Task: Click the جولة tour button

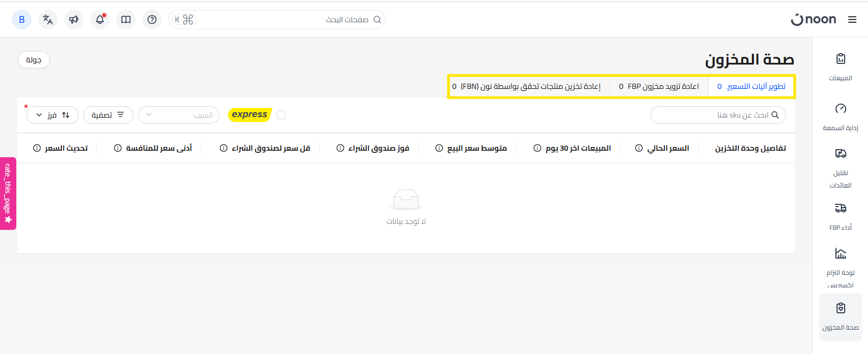Action: click(34, 60)
